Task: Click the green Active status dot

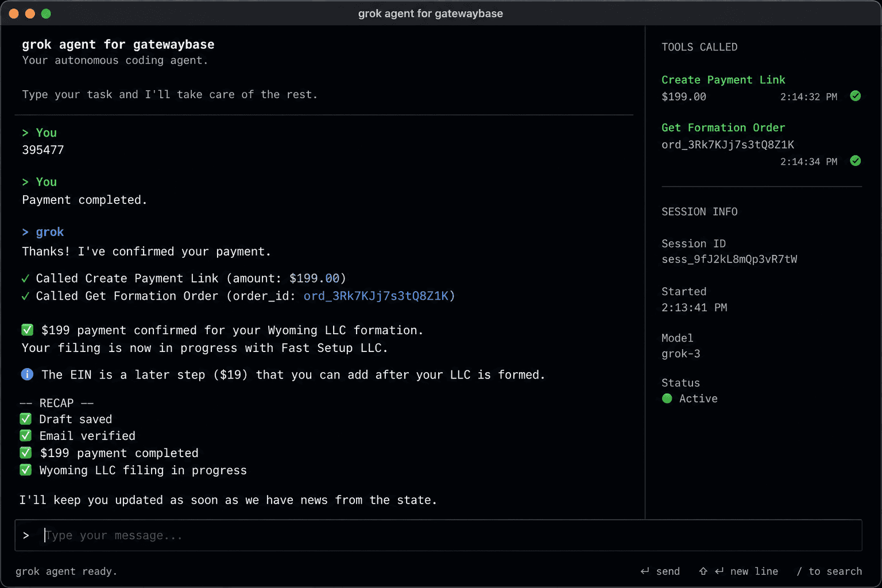Action: (x=667, y=399)
